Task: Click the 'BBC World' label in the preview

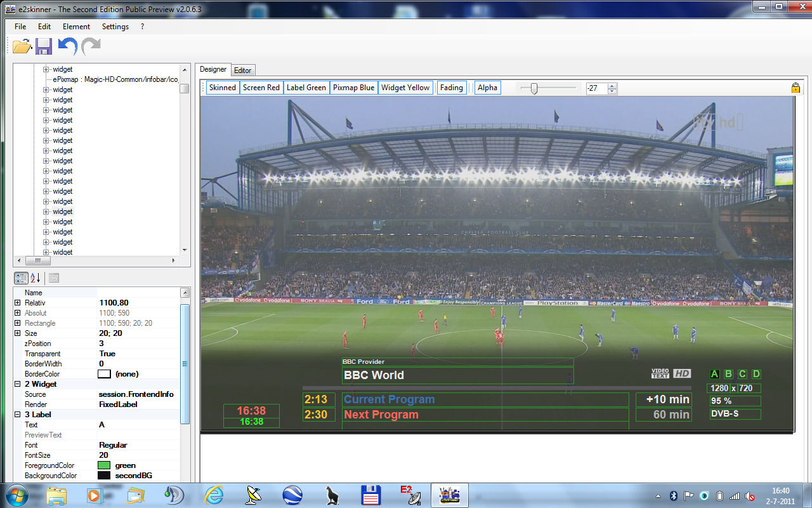Action: point(457,375)
